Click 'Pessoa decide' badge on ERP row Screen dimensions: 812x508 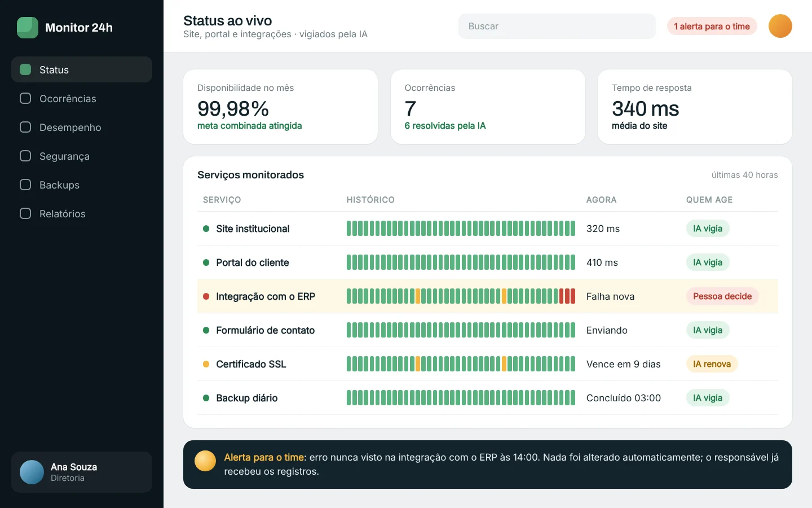722,296
